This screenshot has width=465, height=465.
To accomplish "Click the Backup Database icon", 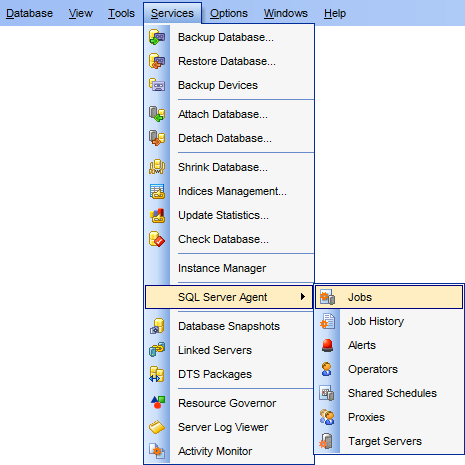I will point(157,37).
